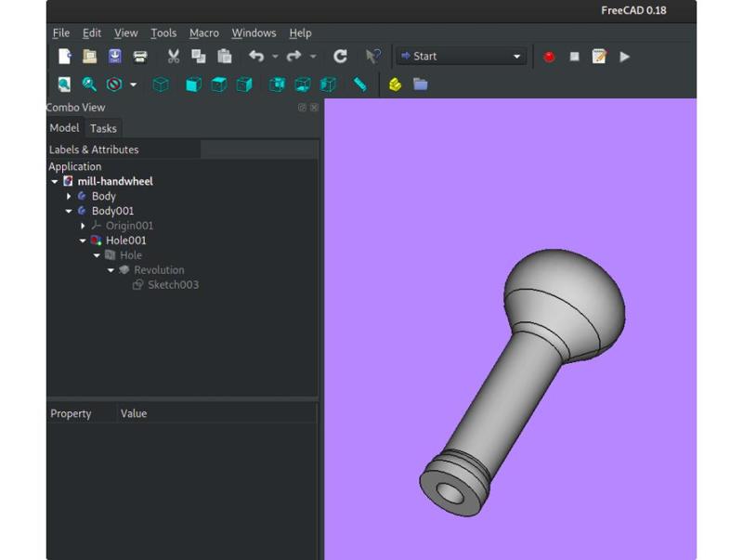Screen dimensions: 743x560
Task: Click the Property column header
Action: coord(72,414)
